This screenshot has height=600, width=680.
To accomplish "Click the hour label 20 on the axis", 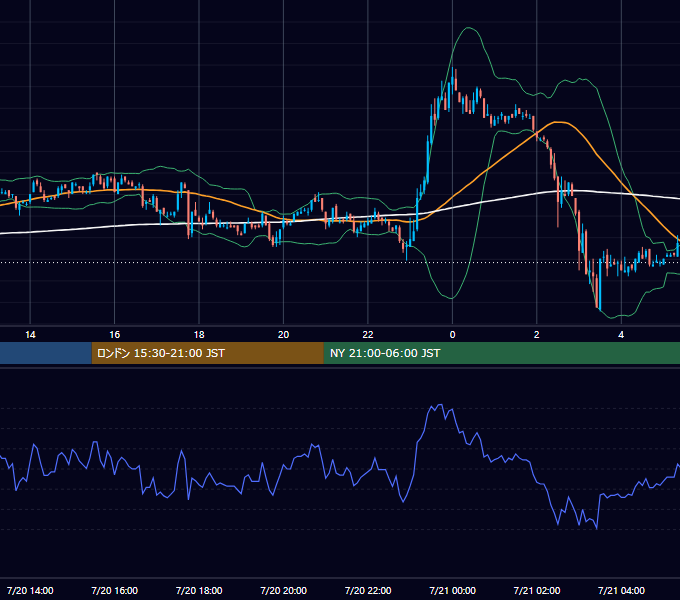I will (x=283, y=335).
